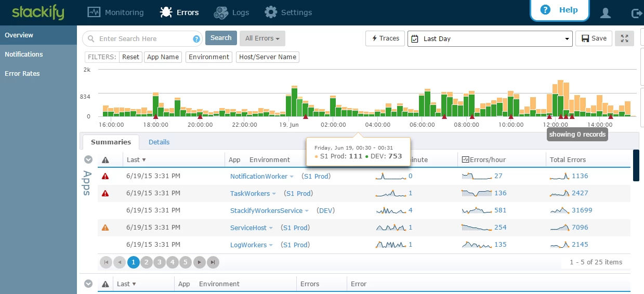
Task: Collapse the lower errors section chevron
Action: pos(88,284)
